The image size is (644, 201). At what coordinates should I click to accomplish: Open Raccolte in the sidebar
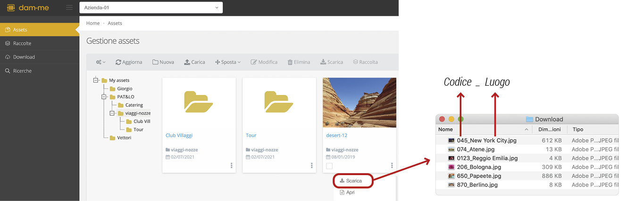tap(22, 43)
